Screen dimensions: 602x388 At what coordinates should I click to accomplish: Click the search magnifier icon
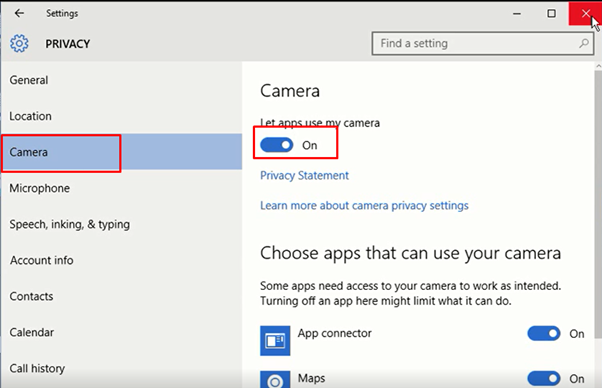coord(584,43)
